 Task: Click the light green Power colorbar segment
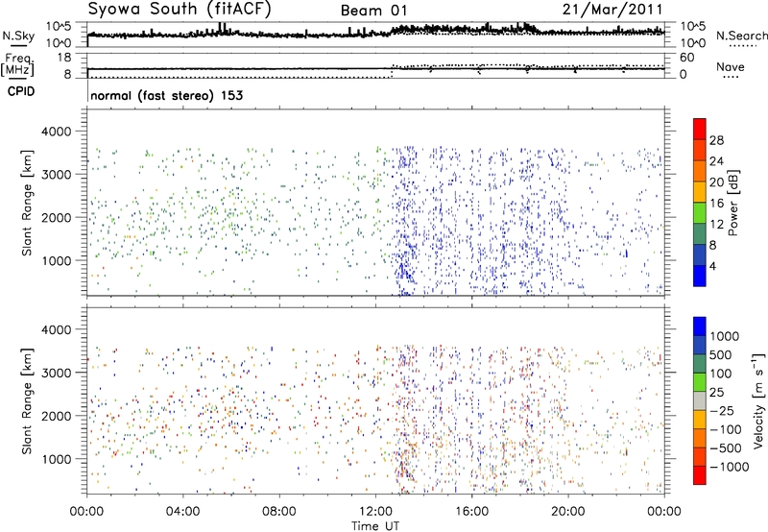point(700,212)
